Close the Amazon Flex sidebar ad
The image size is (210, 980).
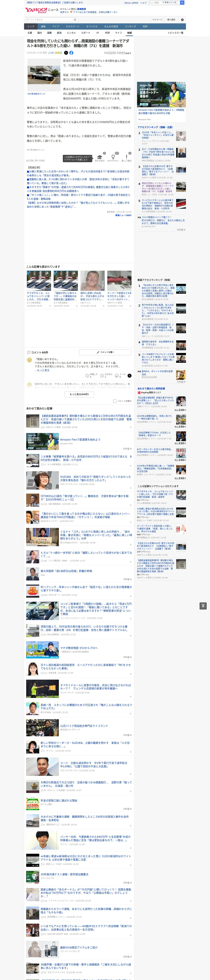184,83
